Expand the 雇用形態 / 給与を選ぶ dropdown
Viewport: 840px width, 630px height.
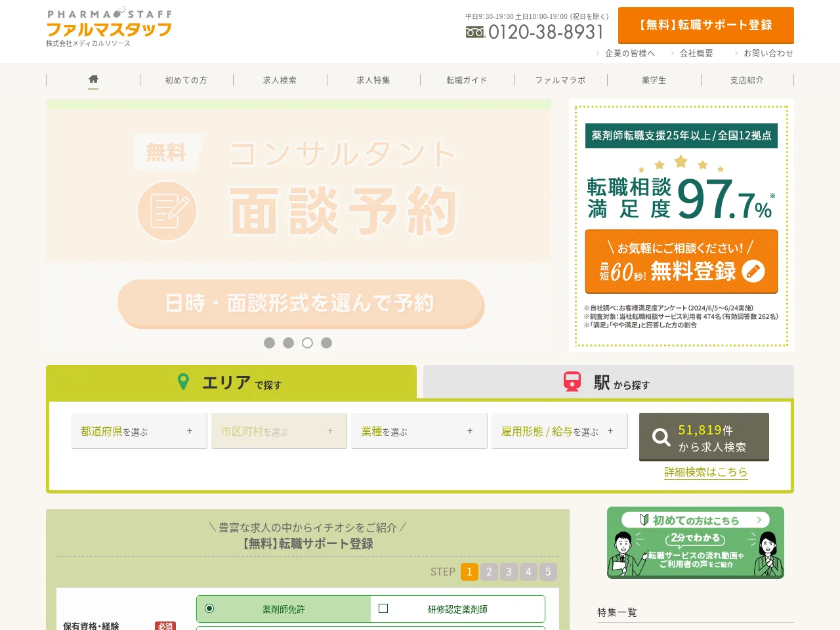point(560,431)
